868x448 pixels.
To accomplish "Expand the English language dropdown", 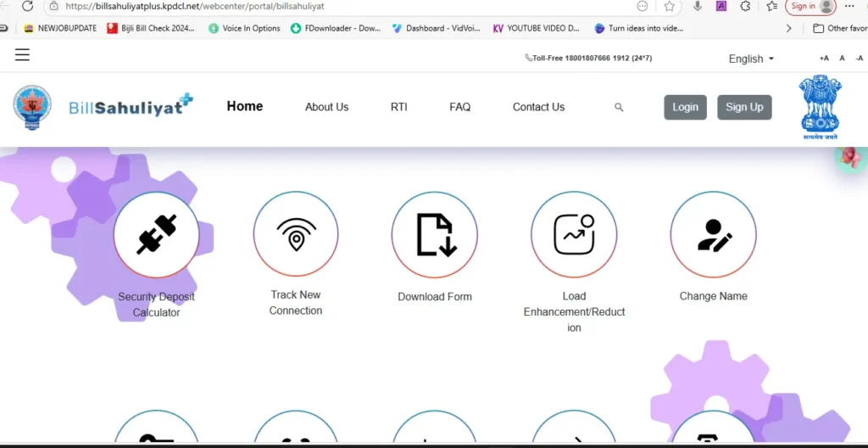I will [x=751, y=59].
